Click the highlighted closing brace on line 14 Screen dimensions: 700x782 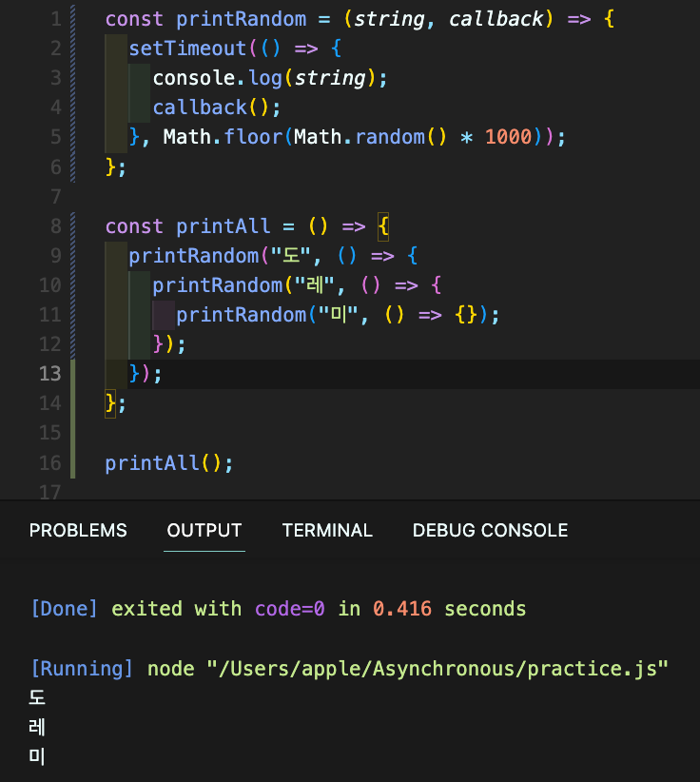110,403
